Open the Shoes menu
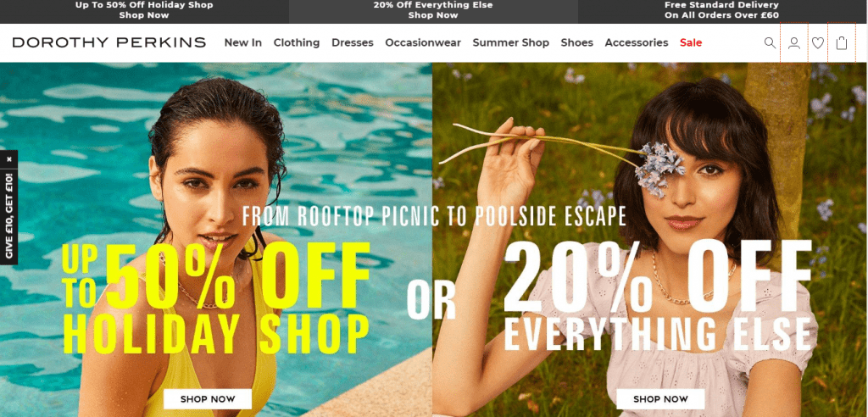The width and height of the screenshot is (868, 417). pyautogui.click(x=576, y=42)
